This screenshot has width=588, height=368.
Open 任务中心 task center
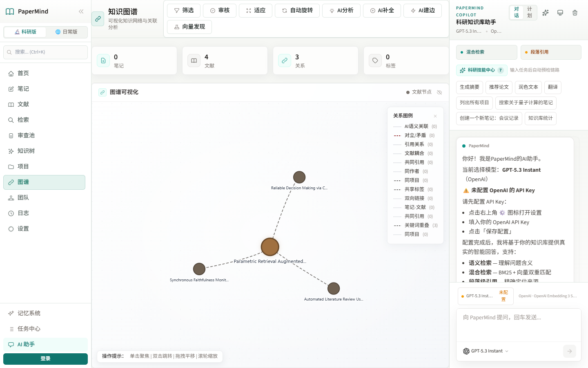point(45,329)
